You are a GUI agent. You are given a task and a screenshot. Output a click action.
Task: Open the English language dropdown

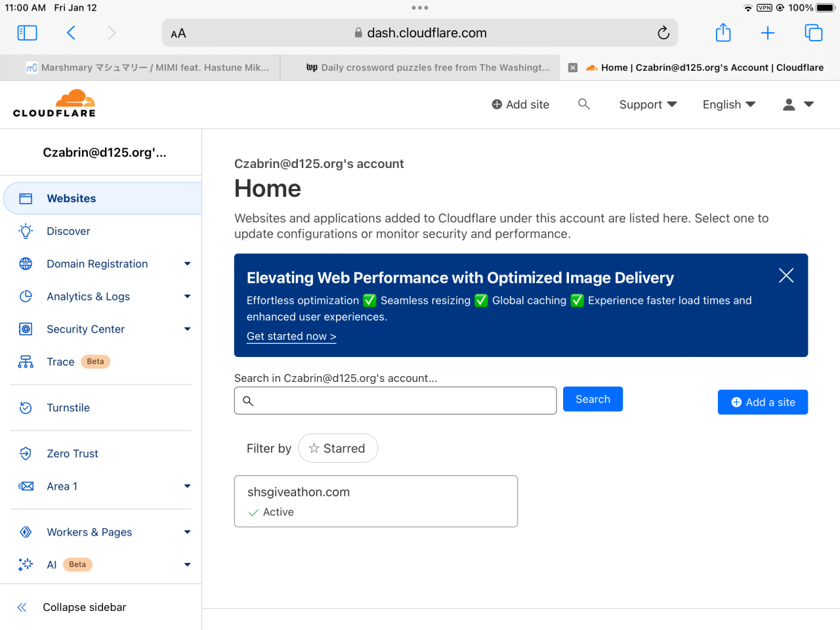tap(729, 104)
